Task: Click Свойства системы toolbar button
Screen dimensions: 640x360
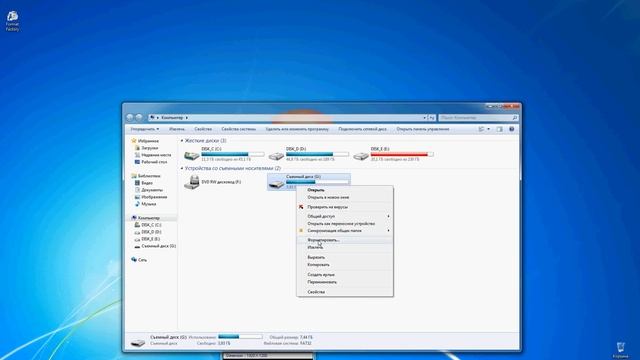Action: [238, 129]
